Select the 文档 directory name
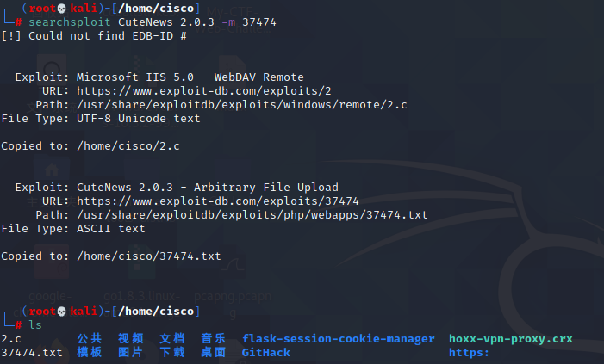Viewport: 604px width, 364px height. [172, 338]
